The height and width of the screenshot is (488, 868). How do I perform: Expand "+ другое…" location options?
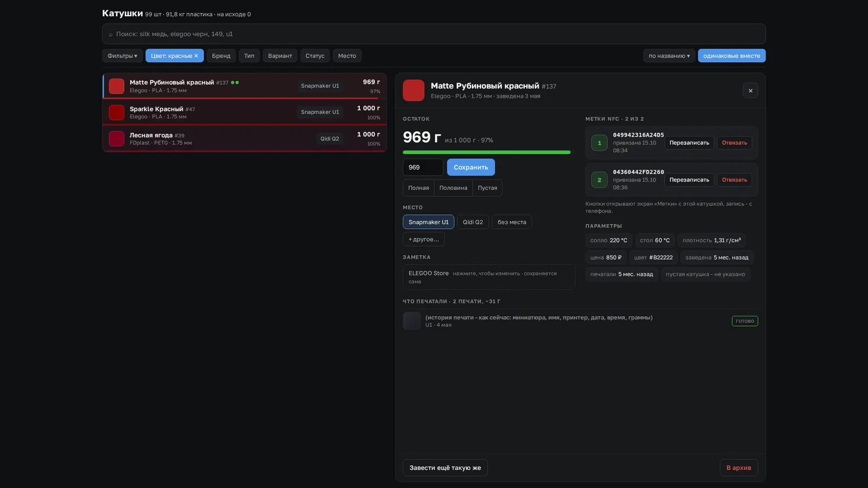(x=424, y=239)
